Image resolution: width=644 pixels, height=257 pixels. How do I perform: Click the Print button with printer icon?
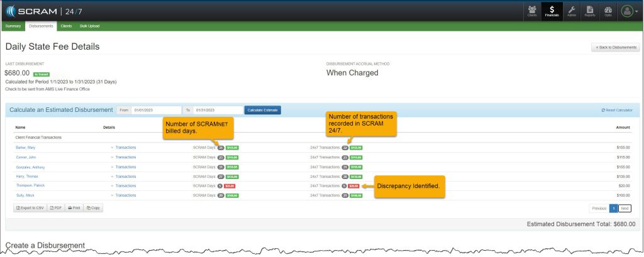[74, 207]
